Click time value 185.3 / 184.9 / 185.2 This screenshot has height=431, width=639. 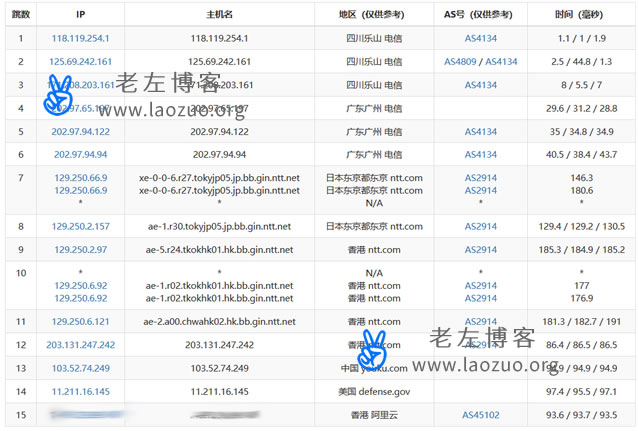coord(582,249)
